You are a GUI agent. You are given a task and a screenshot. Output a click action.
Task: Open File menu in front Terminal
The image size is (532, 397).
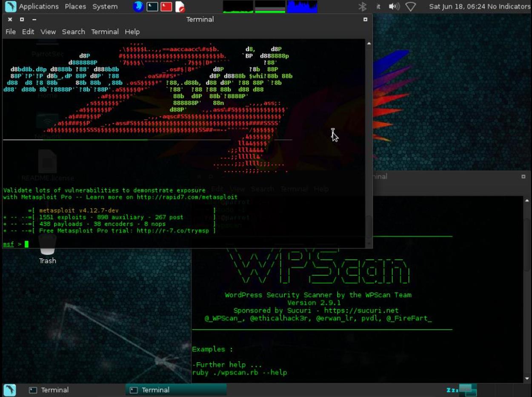pyautogui.click(x=11, y=32)
